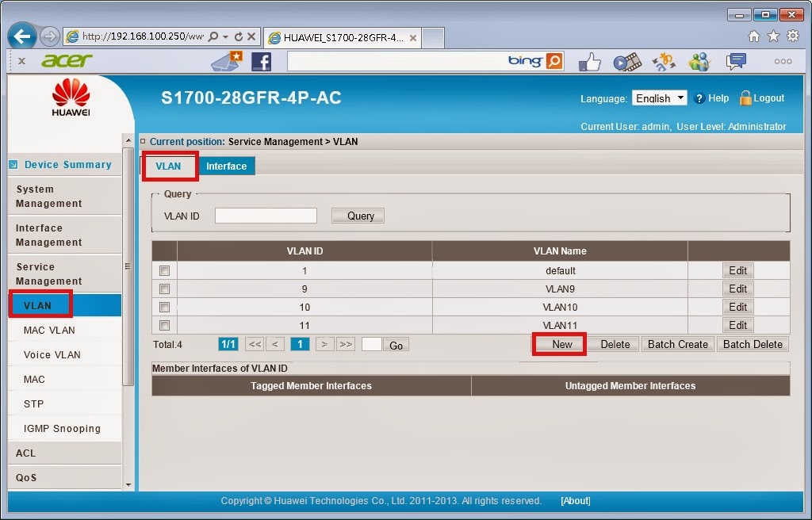Screen dimensions: 812x520
Task: Click the Bing search icon
Action: coord(554,60)
